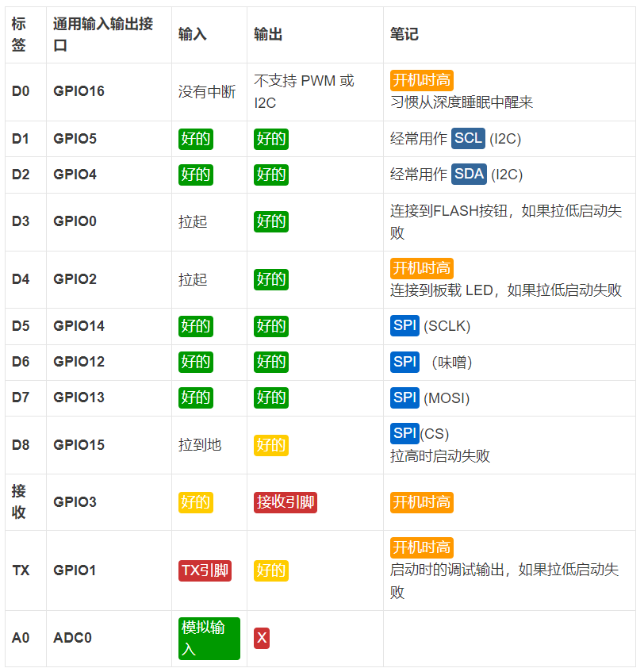Toggle the green 好的 badge in D1's input cell
Viewport: 644px width, 672px height.
tap(195, 138)
